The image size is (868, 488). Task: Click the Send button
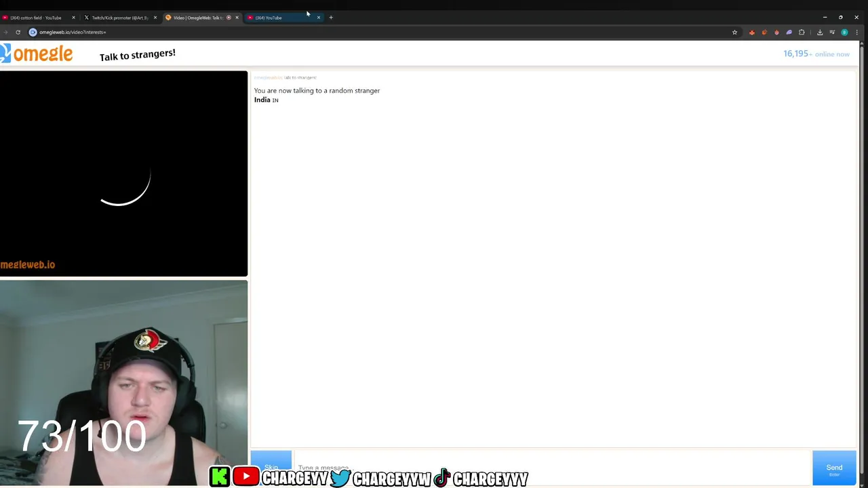tap(834, 468)
